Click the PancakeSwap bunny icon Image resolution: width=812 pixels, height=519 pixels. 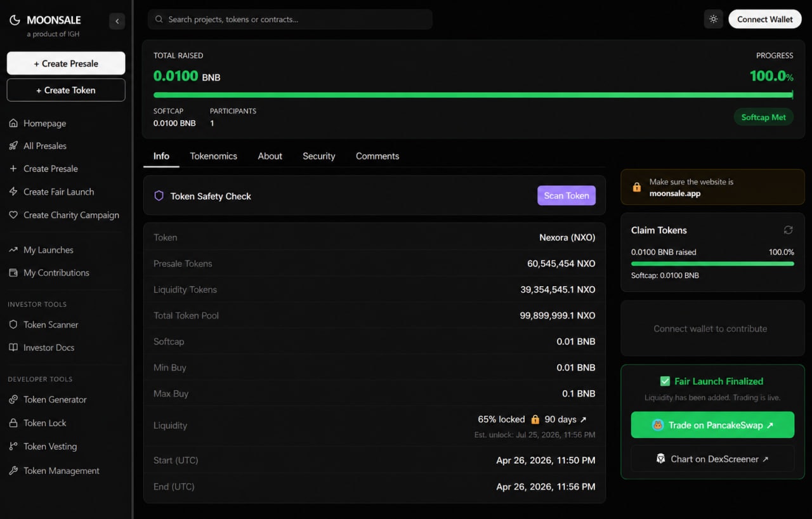658,425
